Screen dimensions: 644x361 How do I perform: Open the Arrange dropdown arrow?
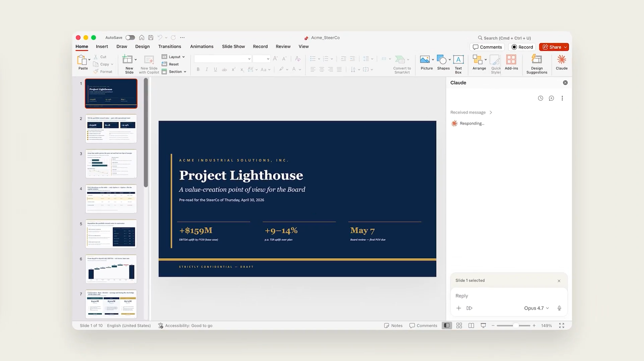(485, 59)
